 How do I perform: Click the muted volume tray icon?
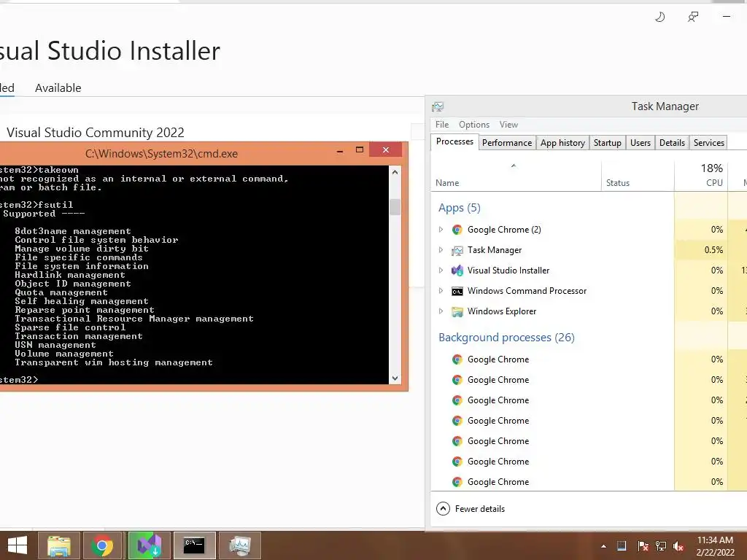[x=678, y=545]
